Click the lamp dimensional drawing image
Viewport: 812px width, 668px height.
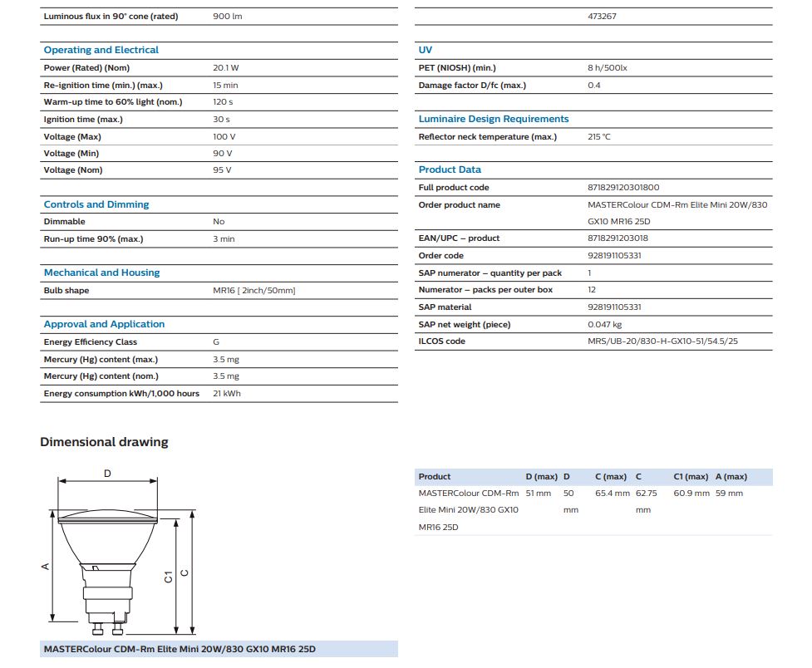click(x=119, y=552)
